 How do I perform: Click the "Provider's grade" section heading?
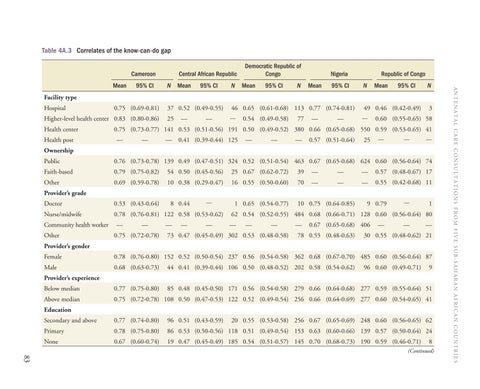pyautogui.click(x=65, y=193)
